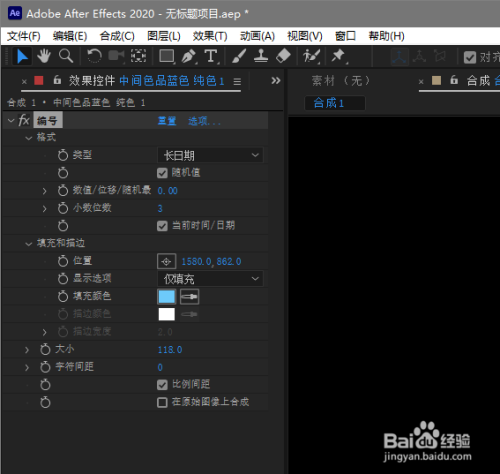Click the View Axis Mode icon

pos(440,57)
